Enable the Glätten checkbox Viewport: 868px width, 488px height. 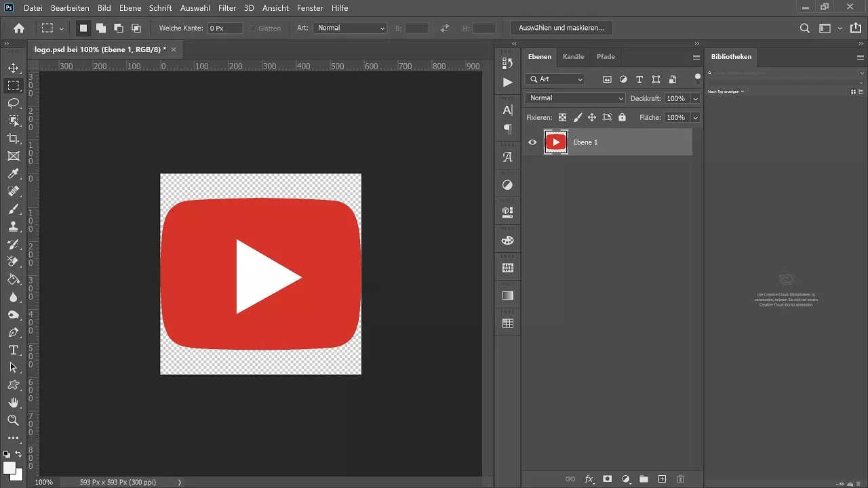[x=251, y=28]
